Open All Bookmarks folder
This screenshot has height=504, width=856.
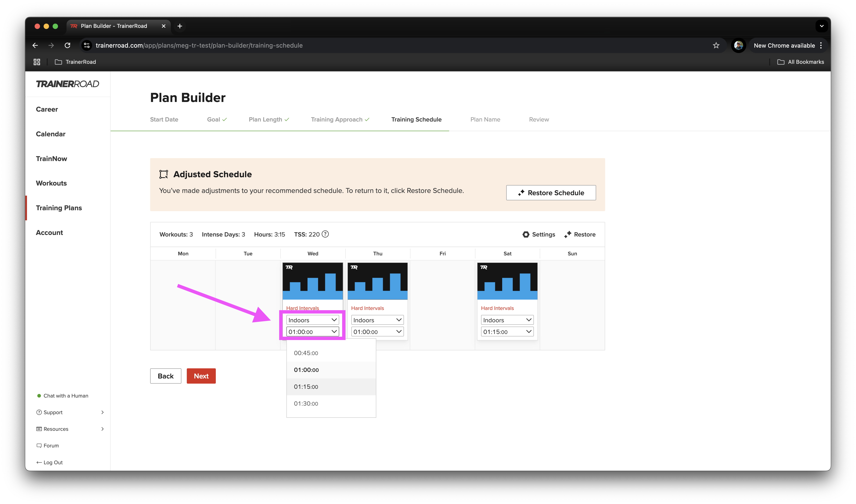pyautogui.click(x=800, y=62)
